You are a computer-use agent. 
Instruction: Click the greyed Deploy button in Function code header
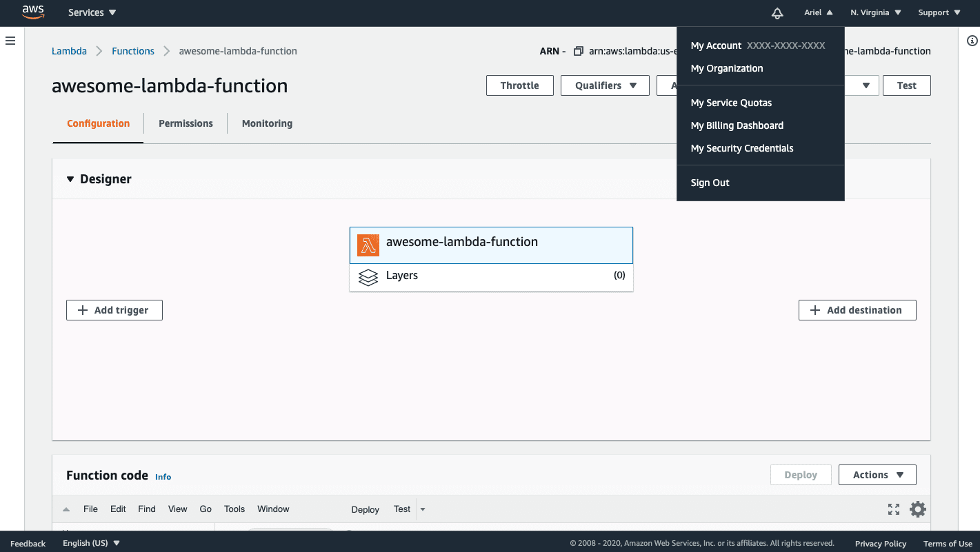coord(801,475)
